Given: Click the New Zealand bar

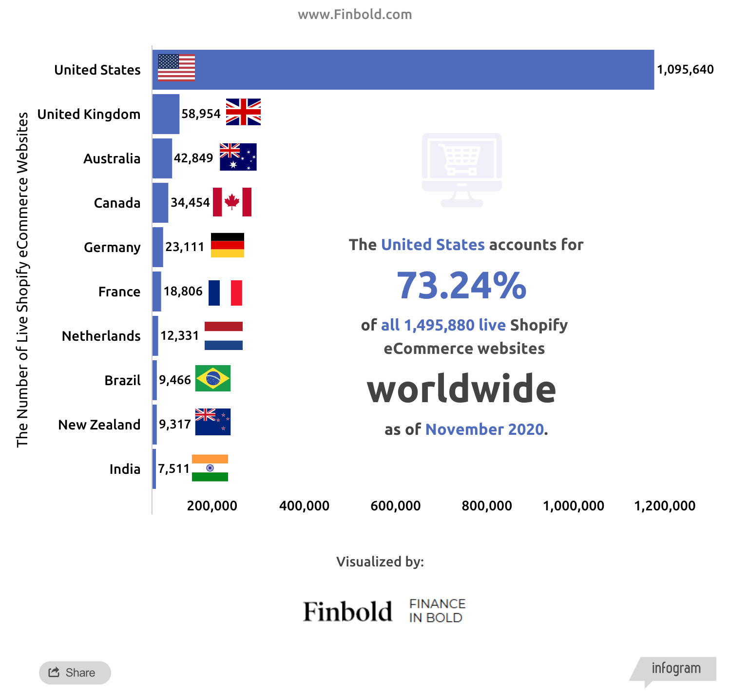Looking at the screenshot, I should (x=154, y=425).
